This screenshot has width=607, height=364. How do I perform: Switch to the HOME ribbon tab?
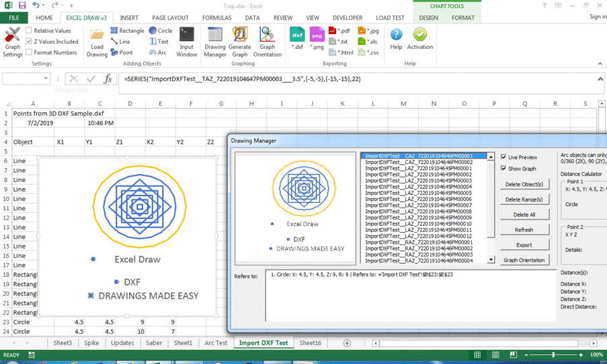point(44,17)
